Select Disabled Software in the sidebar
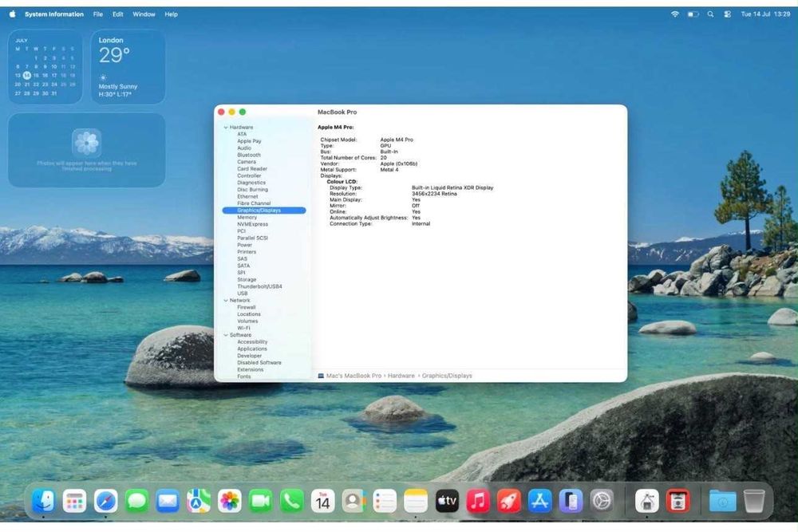 coord(259,363)
